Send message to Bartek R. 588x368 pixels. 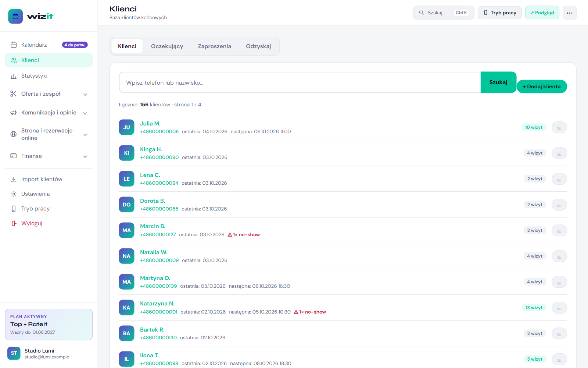point(559,333)
